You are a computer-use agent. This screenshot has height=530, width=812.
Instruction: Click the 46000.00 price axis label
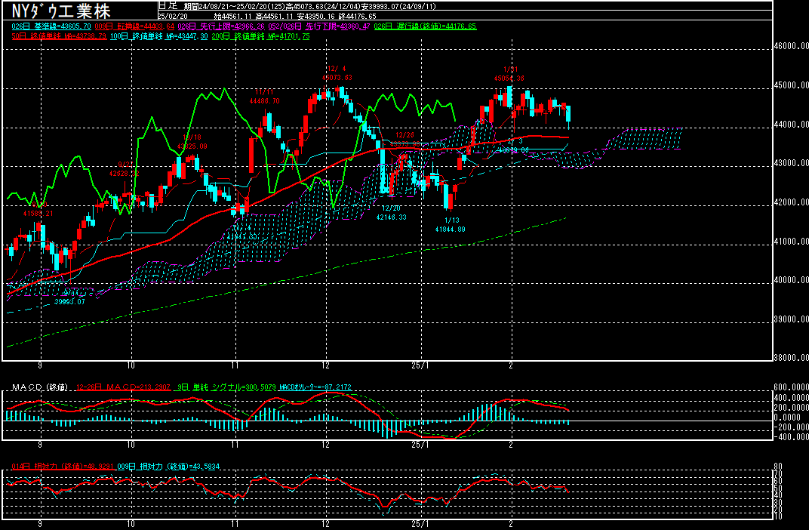click(x=792, y=46)
